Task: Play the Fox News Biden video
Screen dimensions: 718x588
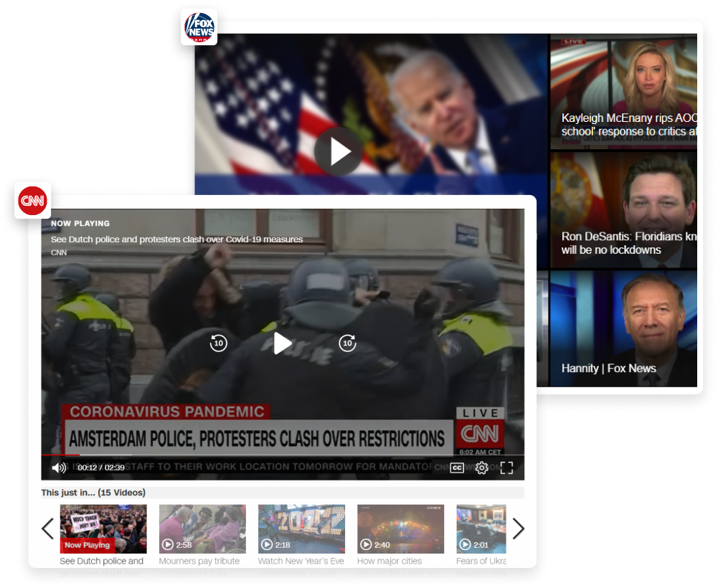Action: (339, 151)
